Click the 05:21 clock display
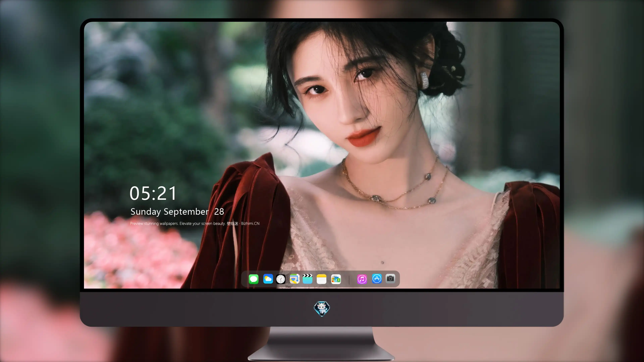Image resolution: width=644 pixels, height=362 pixels. pyautogui.click(x=153, y=193)
